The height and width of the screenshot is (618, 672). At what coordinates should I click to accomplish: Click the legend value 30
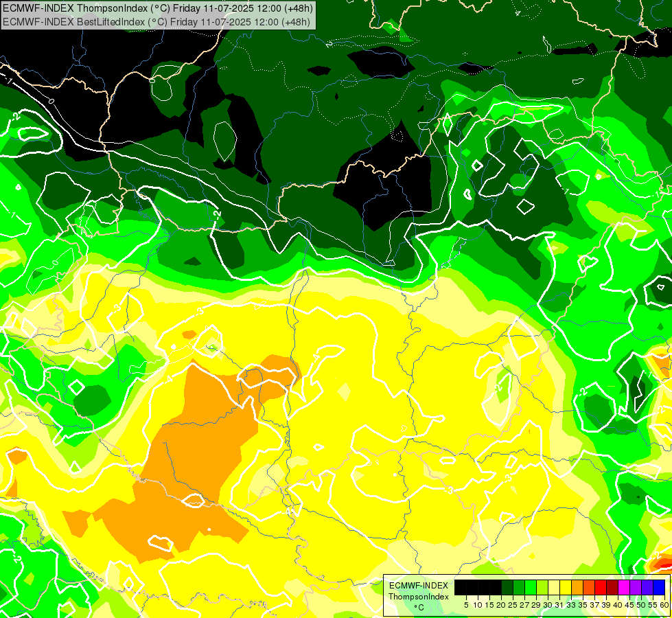click(548, 605)
